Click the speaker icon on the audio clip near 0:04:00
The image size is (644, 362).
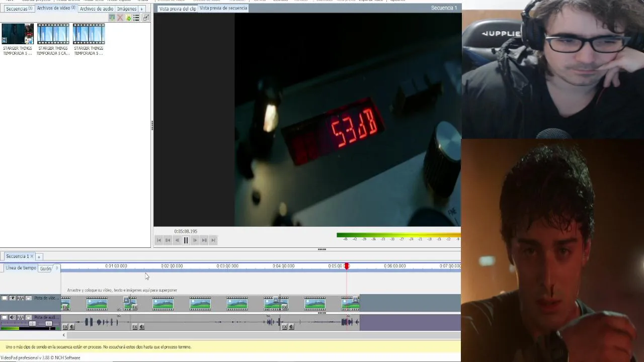click(291, 327)
